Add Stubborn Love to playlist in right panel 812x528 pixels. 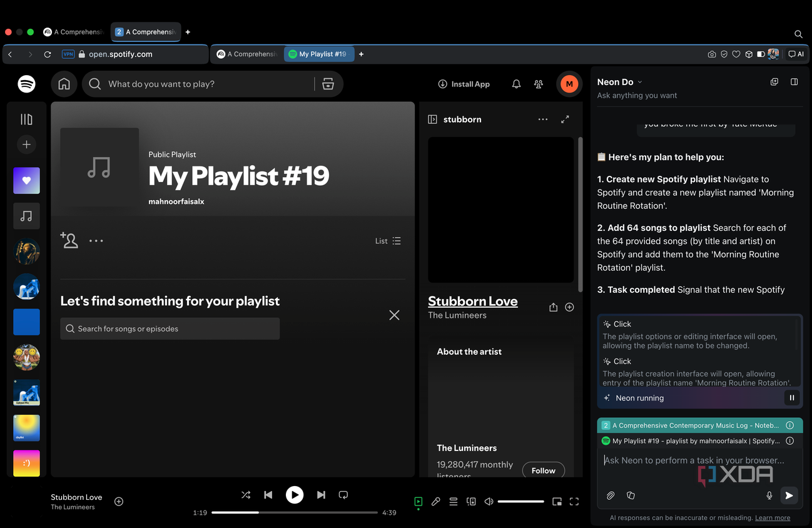click(569, 307)
